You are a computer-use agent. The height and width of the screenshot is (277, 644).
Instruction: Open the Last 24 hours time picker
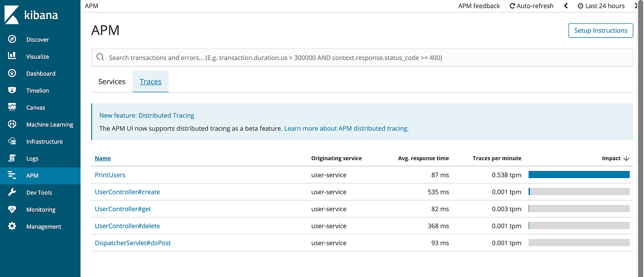tap(603, 6)
